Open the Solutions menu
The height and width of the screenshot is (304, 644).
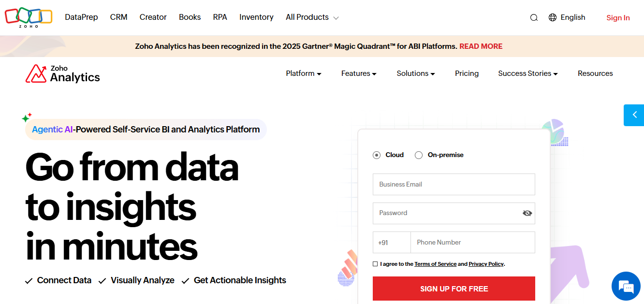coord(415,73)
